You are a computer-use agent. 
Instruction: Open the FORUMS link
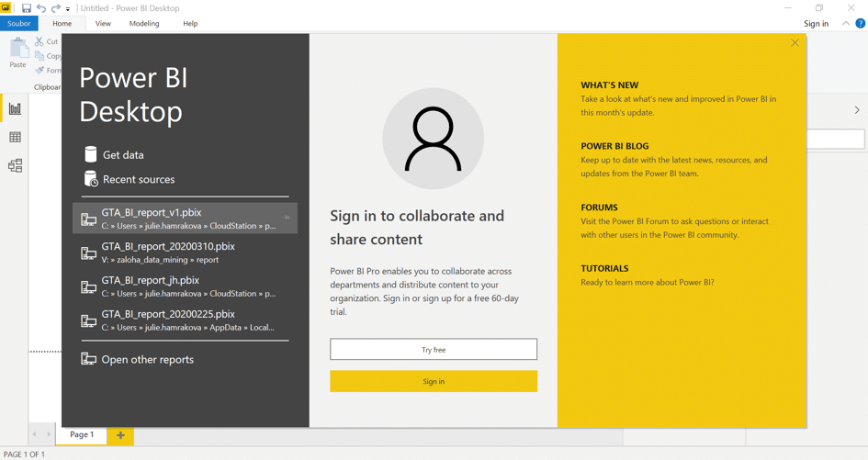[599, 208]
